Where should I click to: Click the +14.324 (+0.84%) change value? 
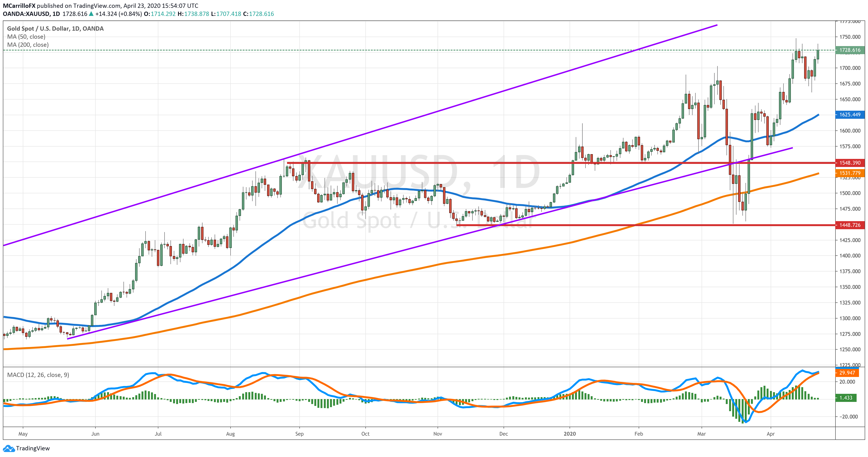(118, 14)
